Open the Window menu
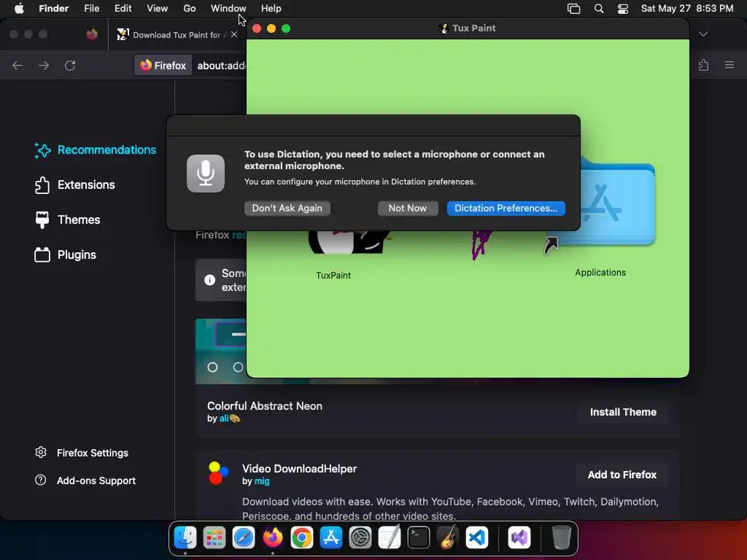 [x=228, y=8]
